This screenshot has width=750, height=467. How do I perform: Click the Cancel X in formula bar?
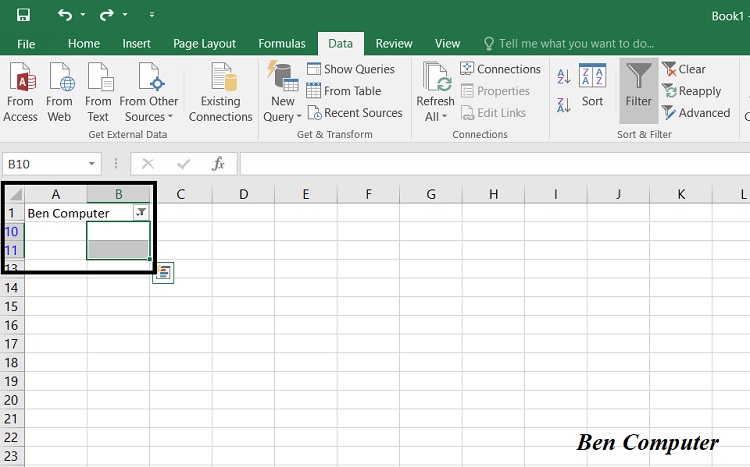148,164
